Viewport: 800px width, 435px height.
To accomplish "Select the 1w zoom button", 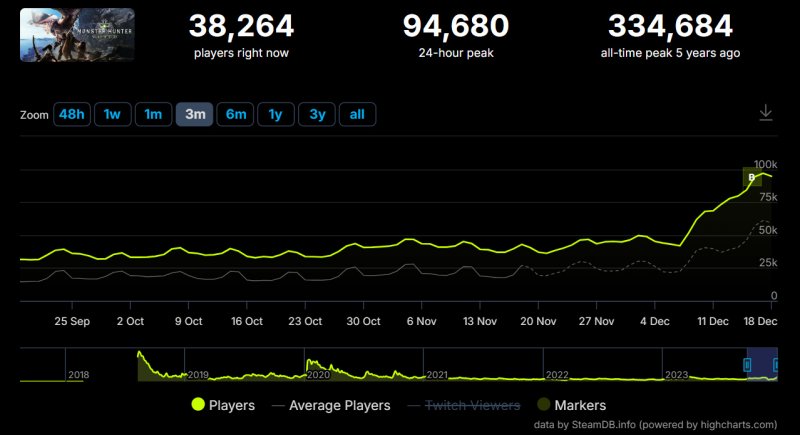I will tap(112, 115).
